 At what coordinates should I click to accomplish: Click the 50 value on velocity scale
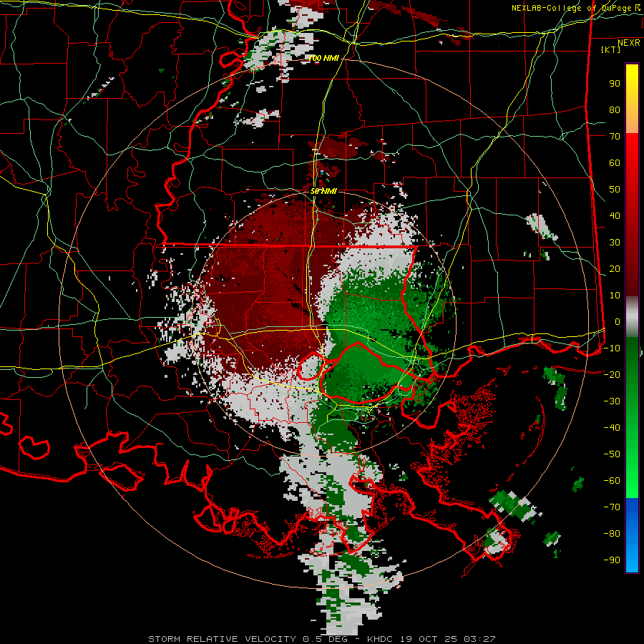(615, 190)
